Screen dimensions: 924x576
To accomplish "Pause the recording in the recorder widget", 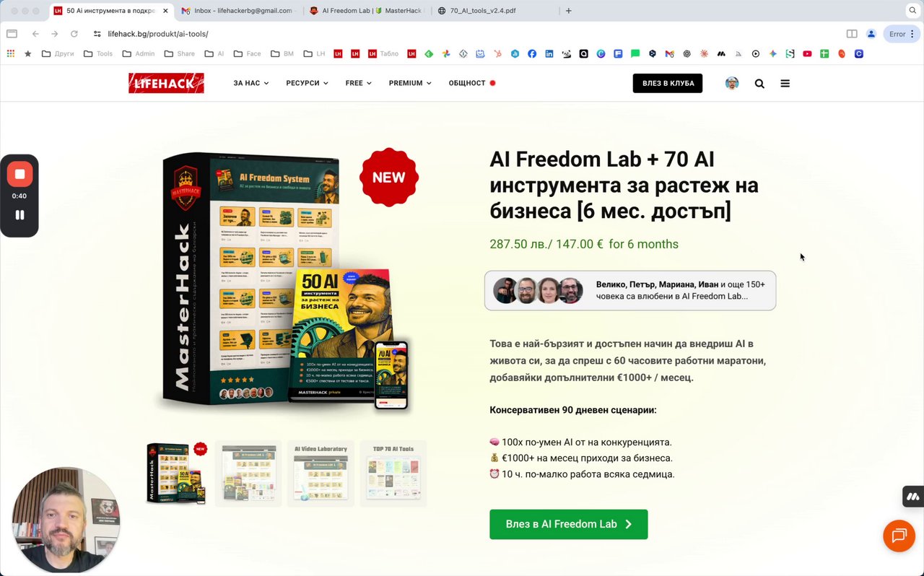I will pos(19,215).
